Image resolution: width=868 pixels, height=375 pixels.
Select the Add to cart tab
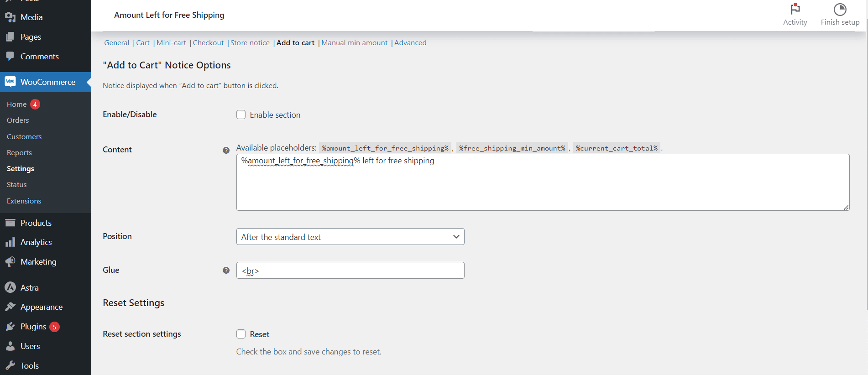point(295,42)
